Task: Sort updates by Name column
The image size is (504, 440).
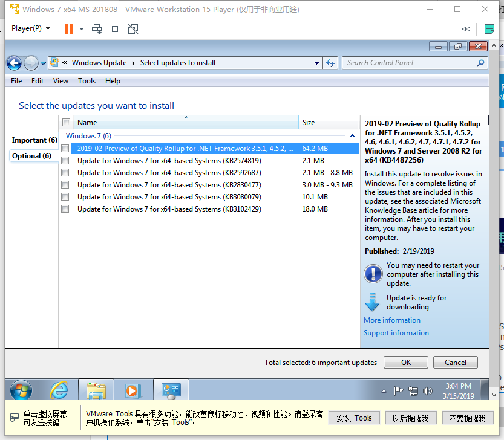Action: click(186, 122)
